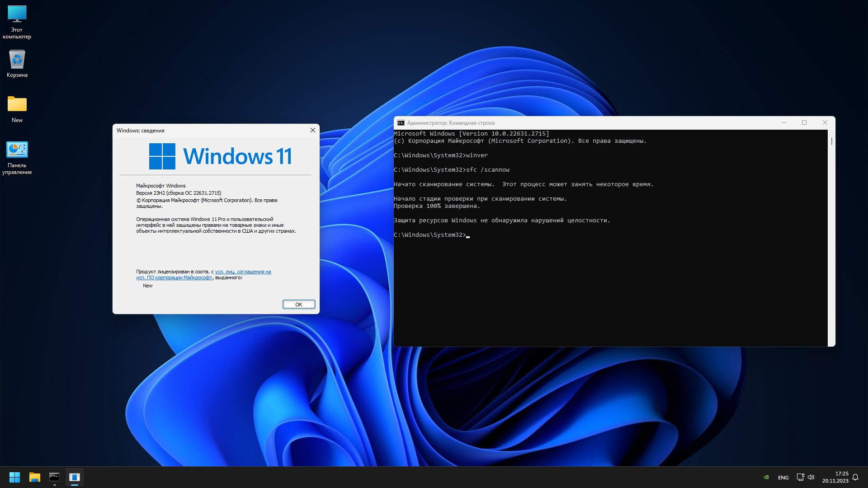The image size is (868, 488).
Task: Open the network status tray icon
Action: point(800,477)
